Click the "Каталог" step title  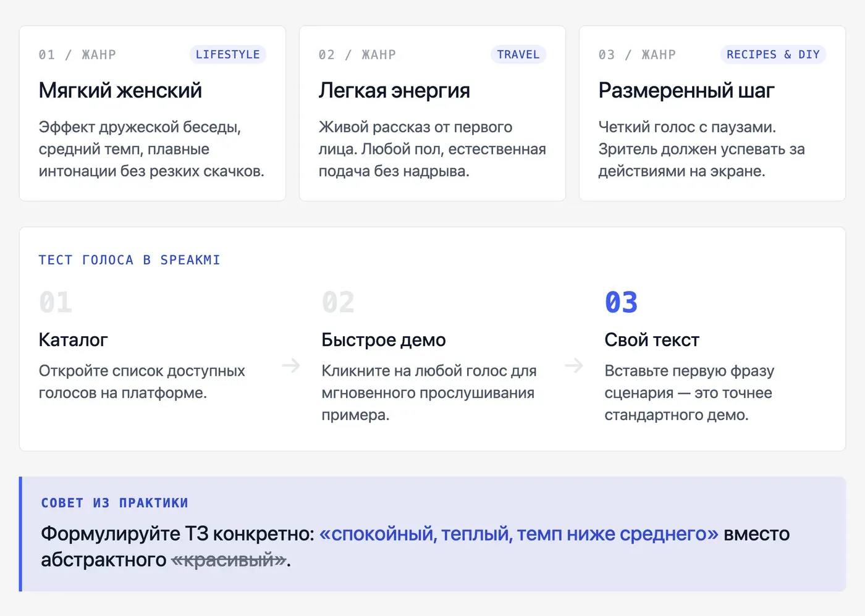(x=74, y=340)
